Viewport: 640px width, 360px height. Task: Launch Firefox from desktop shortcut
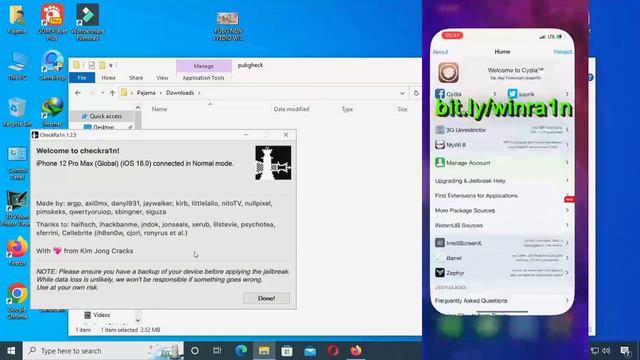17,251
